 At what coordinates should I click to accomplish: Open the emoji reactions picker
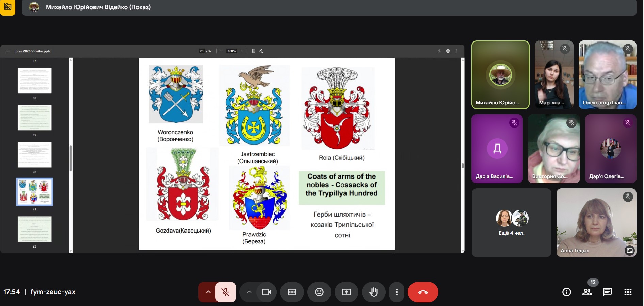[319, 292]
